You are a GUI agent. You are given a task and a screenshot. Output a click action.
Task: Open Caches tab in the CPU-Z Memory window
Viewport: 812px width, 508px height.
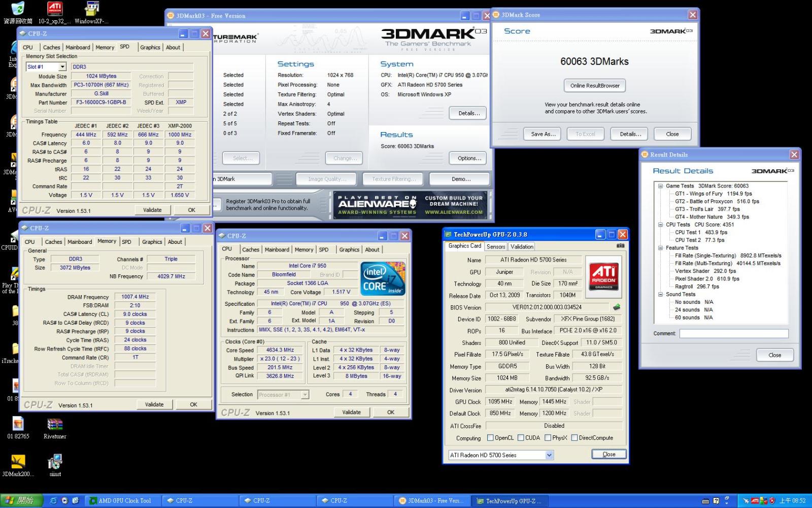(53, 242)
